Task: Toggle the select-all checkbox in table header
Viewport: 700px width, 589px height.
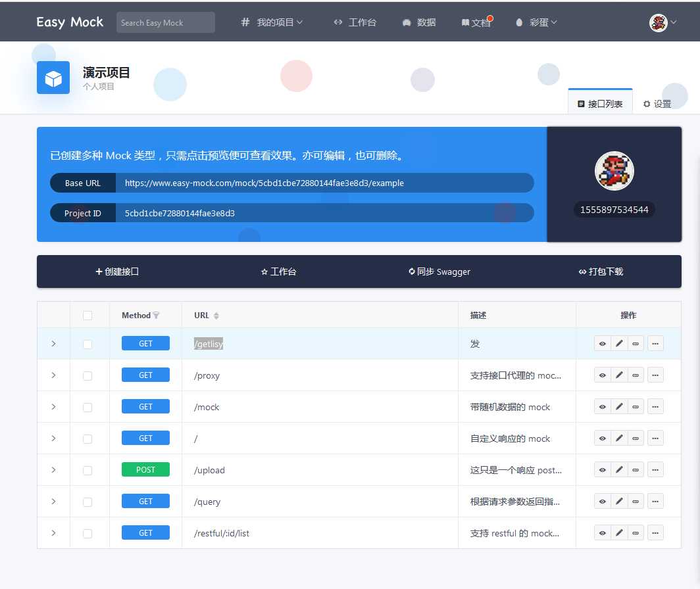Action: click(x=87, y=316)
